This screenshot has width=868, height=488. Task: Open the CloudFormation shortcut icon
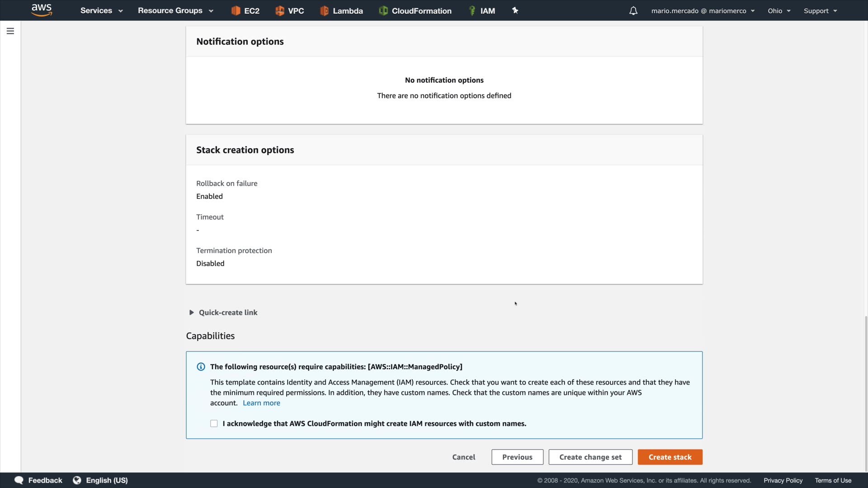coord(383,10)
